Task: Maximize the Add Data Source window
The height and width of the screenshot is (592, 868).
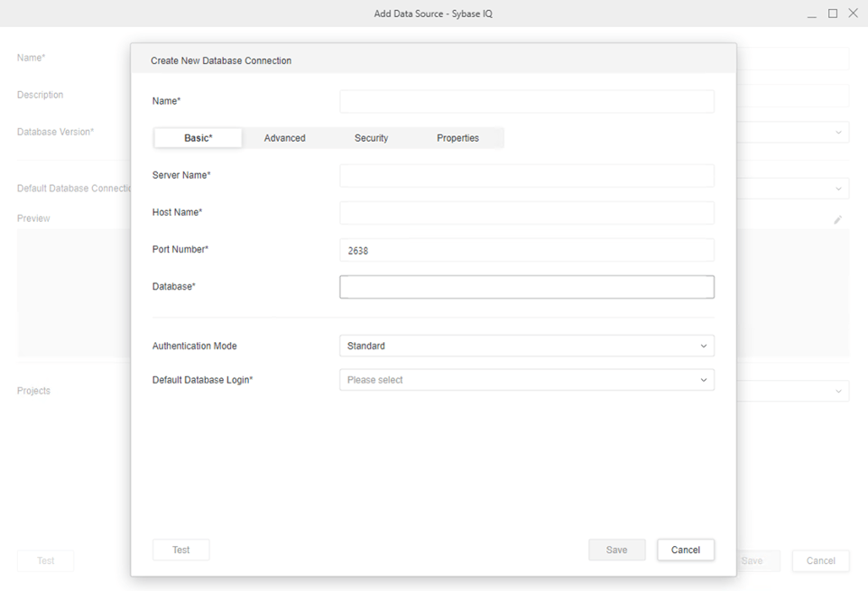Action: pos(833,14)
